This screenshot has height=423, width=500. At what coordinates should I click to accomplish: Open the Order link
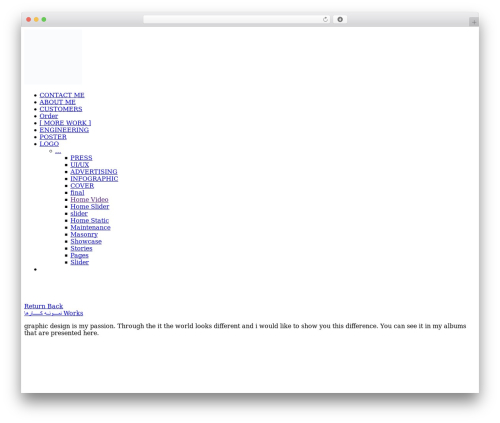click(x=49, y=116)
